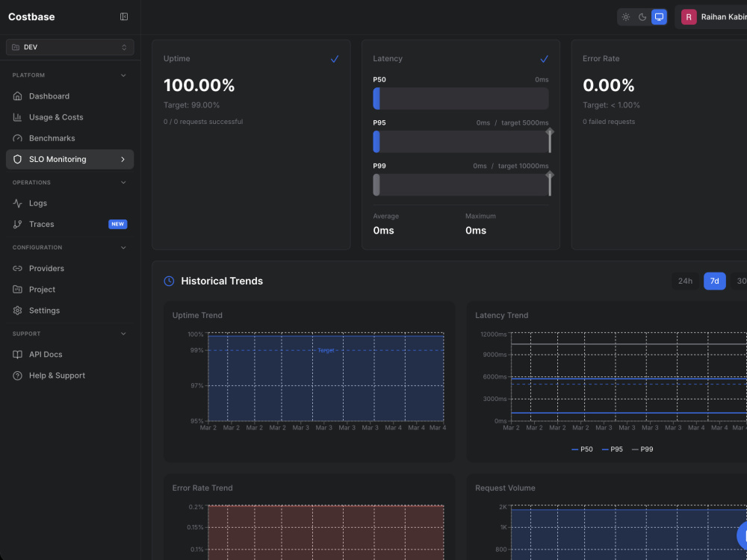Collapse the PLATFORM section chevron

pyautogui.click(x=123, y=75)
